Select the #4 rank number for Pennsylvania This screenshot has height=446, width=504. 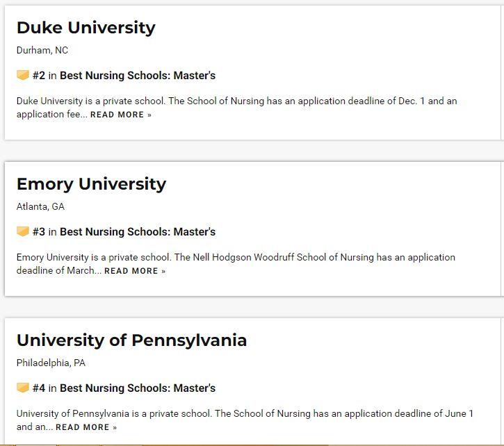pyautogui.click(x=38, y=388)
